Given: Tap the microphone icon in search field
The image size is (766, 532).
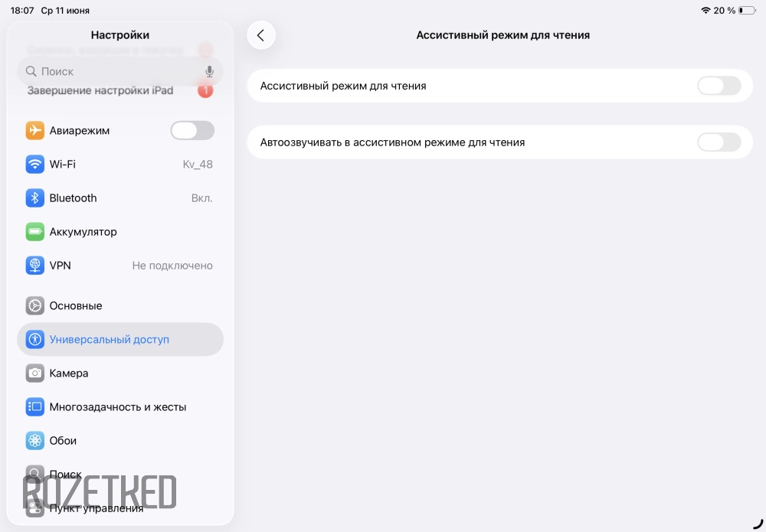Looking at the screenshot, I should (209, 71).
